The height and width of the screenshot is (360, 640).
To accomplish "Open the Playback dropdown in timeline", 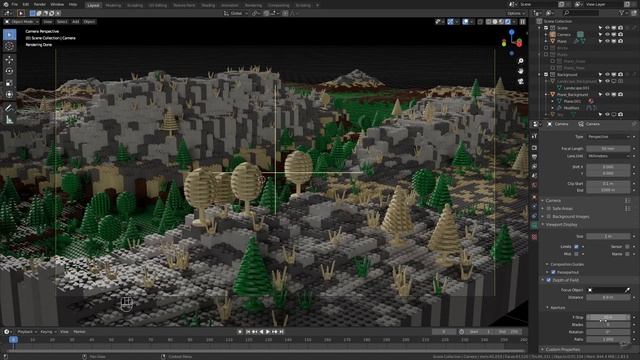I will [27, 332].
